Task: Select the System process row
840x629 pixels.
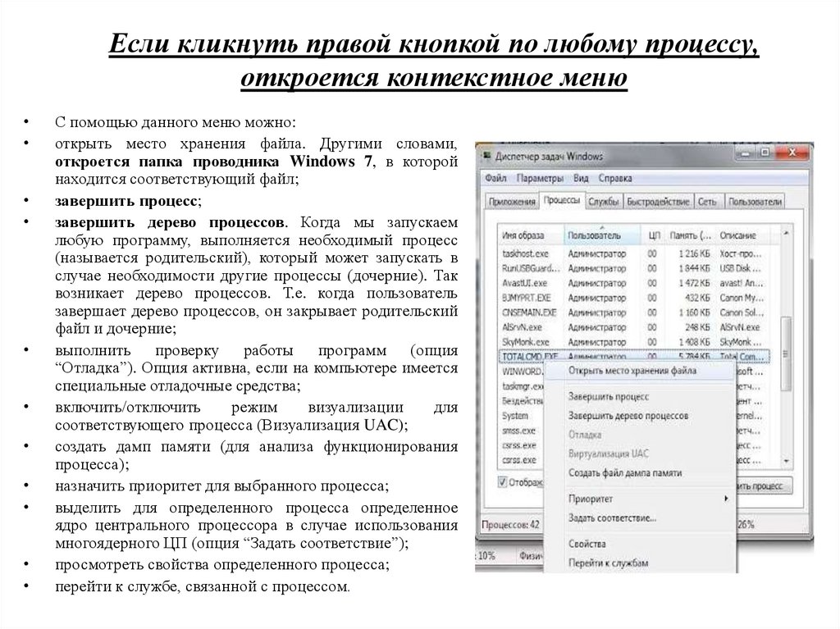Action: tap(521, 416)
